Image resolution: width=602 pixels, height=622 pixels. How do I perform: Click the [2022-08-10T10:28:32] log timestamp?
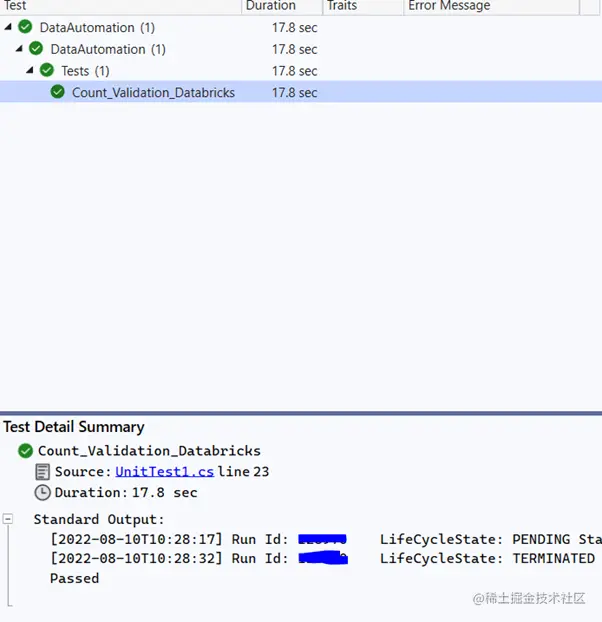point(136,558)
